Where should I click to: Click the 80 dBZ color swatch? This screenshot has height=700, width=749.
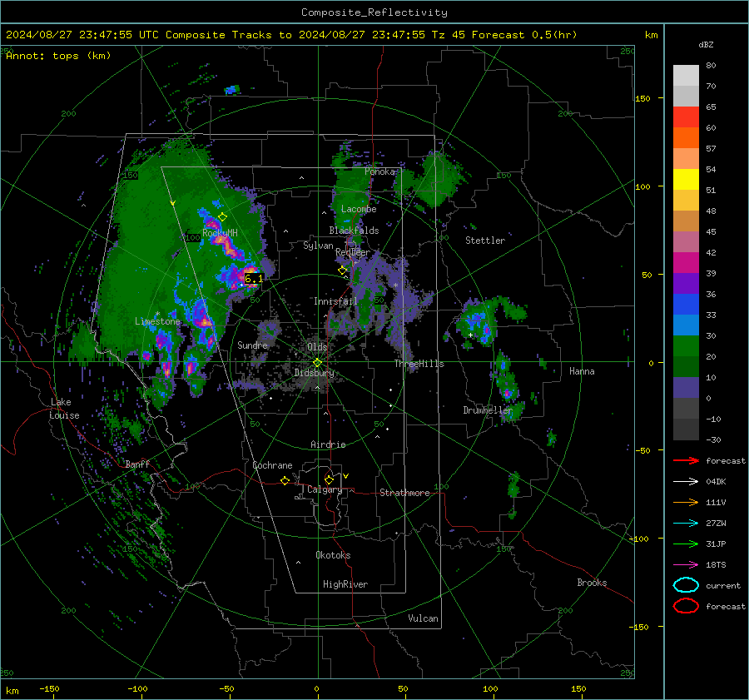(x=686, y=75)
